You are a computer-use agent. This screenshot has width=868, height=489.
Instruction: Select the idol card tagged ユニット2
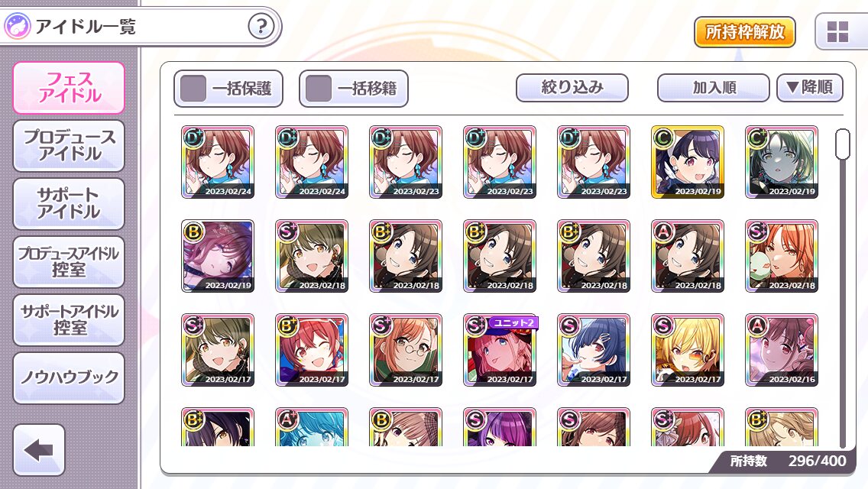point(499,350)
